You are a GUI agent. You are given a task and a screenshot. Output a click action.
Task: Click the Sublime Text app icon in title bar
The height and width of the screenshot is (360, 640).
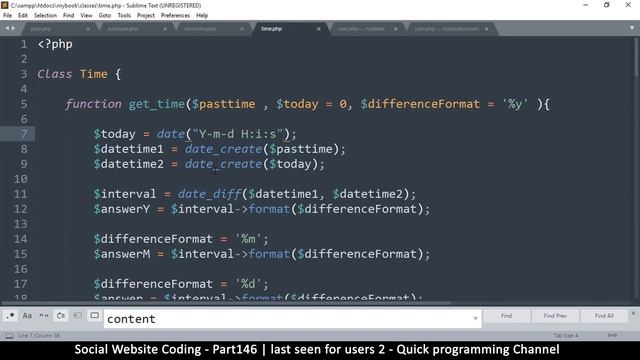click(4, 5)
